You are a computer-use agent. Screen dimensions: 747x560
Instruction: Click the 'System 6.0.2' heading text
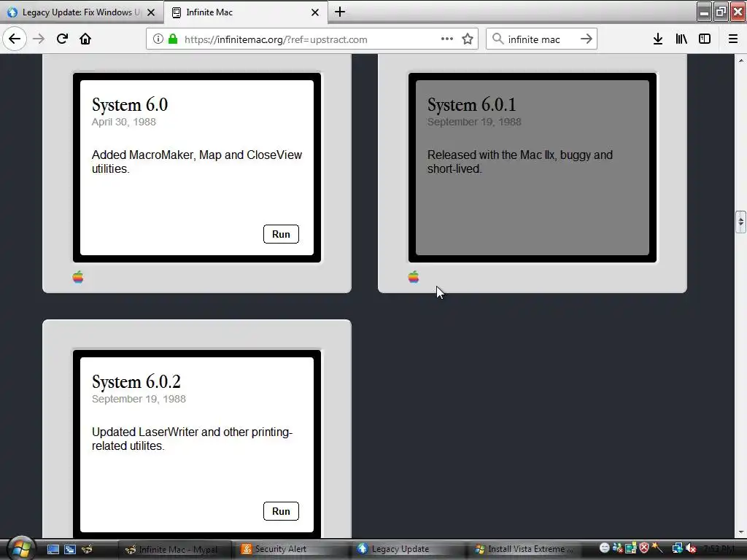136,382
